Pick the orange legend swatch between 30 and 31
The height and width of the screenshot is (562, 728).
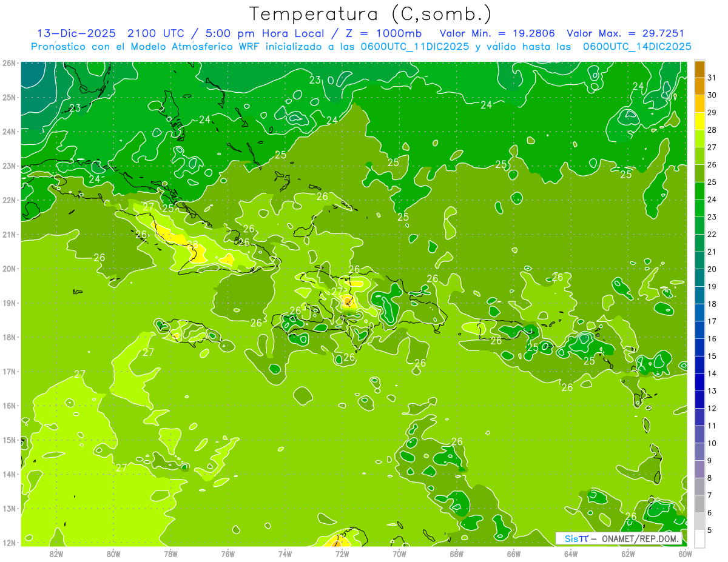pyautogui.click(x=699, y=87)
